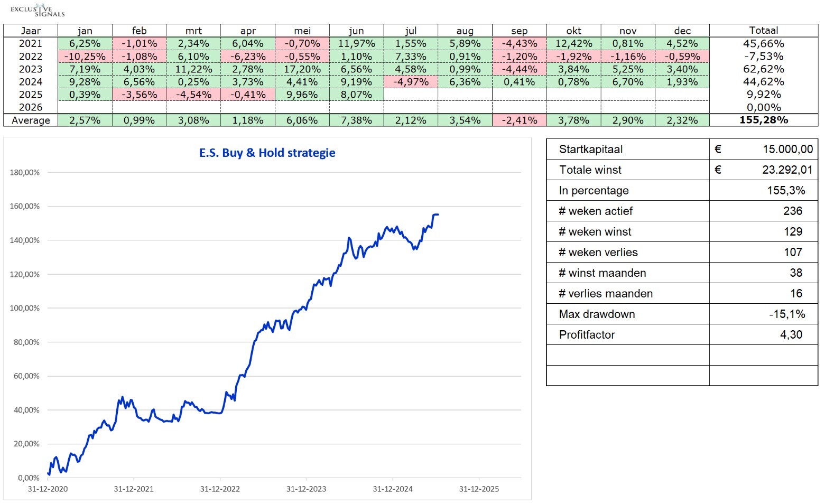This screenshot has height=504, width=825.
Task: Select the 2023 mei cell showing 17,20%
Action: pyautogui.click(x=302, y=69)
